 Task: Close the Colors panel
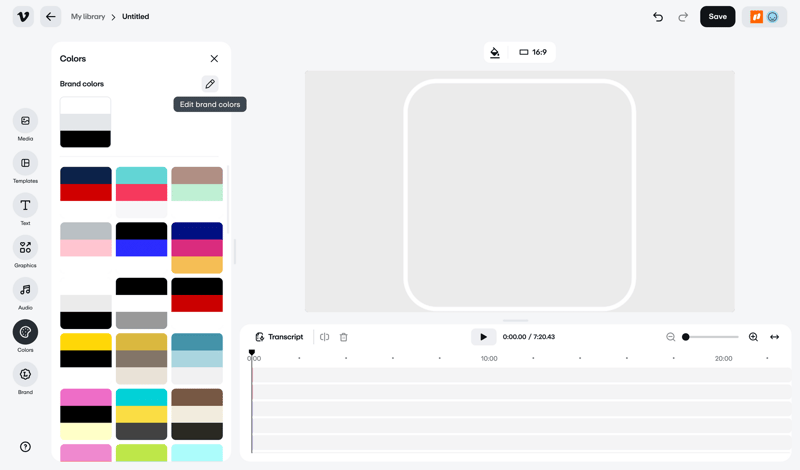[x=214, y=59]
